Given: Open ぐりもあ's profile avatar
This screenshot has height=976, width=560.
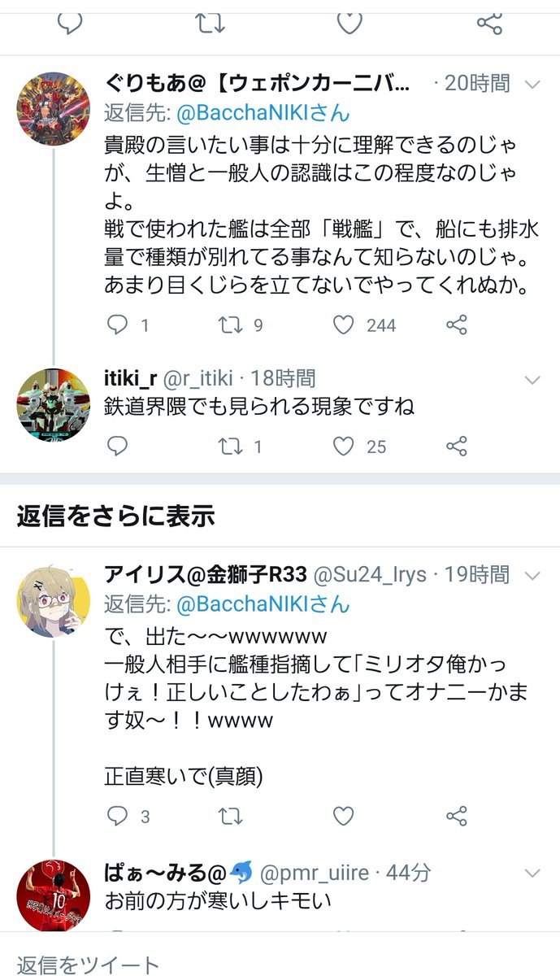Looking at the screenshot, I should (53, 108).
